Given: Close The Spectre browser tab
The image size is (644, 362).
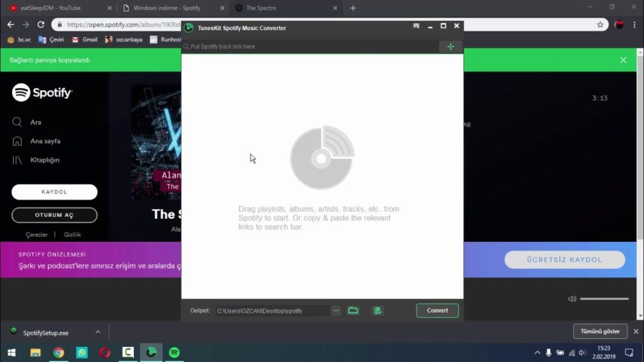Looking at the screenshot, I should click(x=335, y=8).
